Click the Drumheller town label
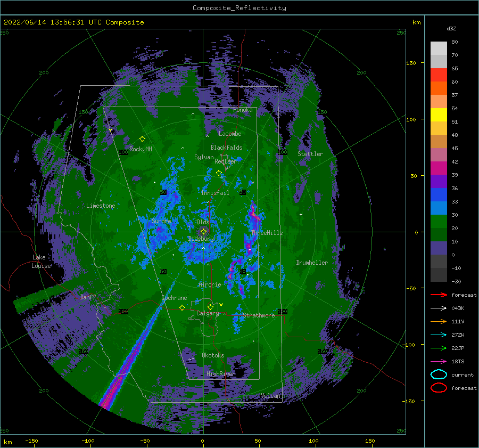The width and height of the screenshot is (479, 448). tap(312, 263)
